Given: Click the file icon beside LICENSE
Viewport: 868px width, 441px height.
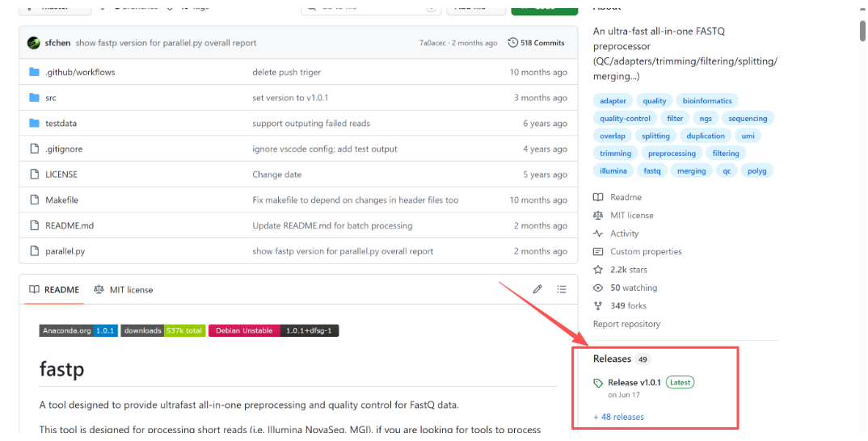Looking at the screenshot, I should coord(34,174).
